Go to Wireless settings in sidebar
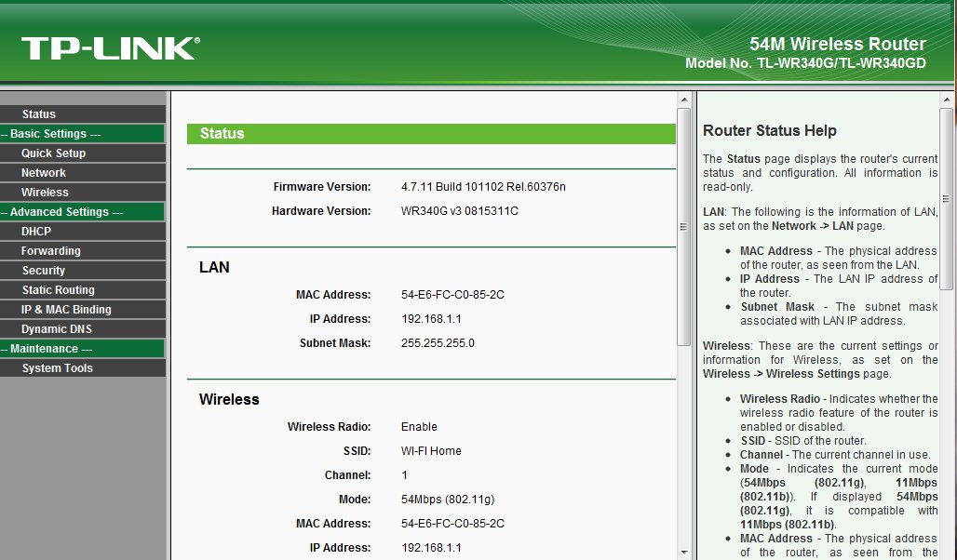The image size is (957, 560). click(45, 193)
